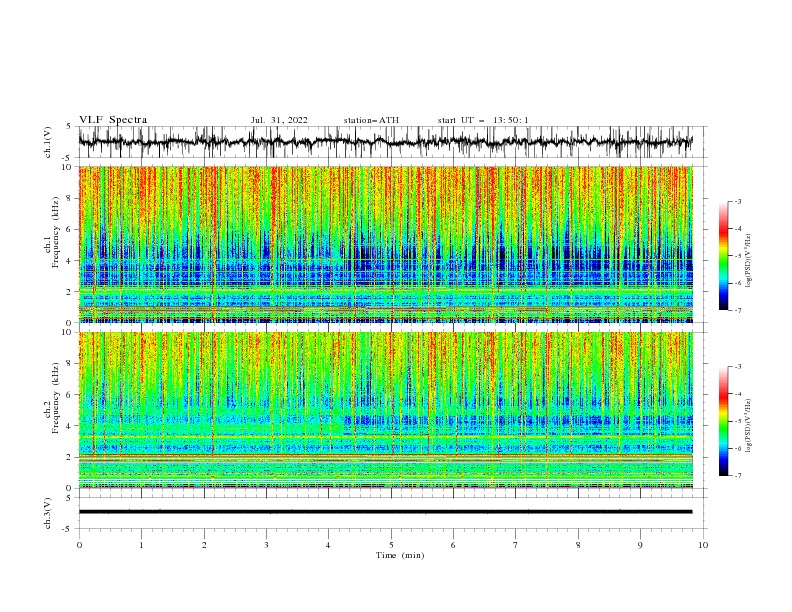Click the ch.3 flat black waveform trace

385,512
